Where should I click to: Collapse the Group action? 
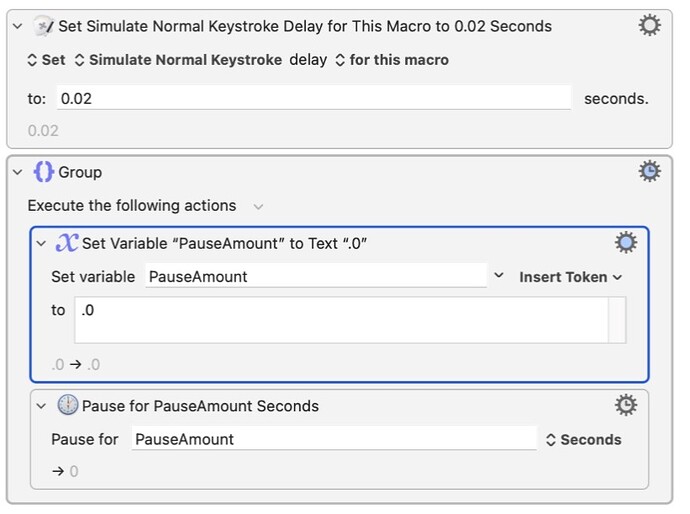tap(18, 172)
